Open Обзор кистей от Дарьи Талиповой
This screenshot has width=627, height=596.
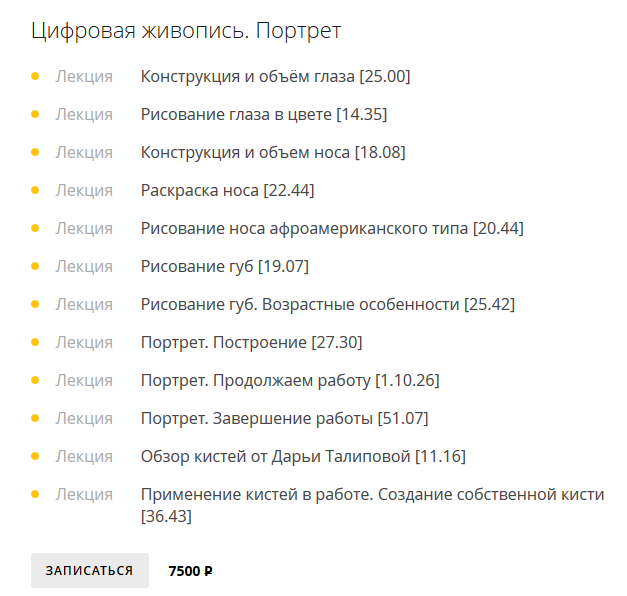pos(303,457)
